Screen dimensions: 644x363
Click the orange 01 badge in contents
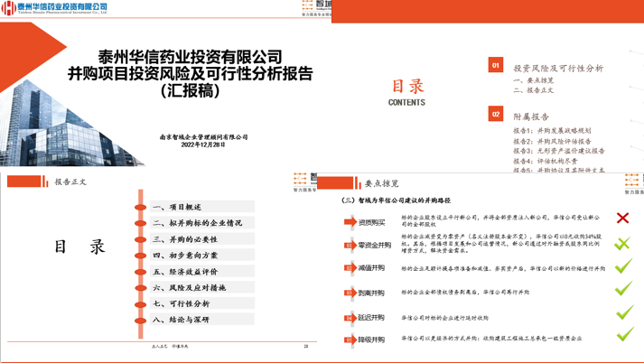(x=496, y=65)
